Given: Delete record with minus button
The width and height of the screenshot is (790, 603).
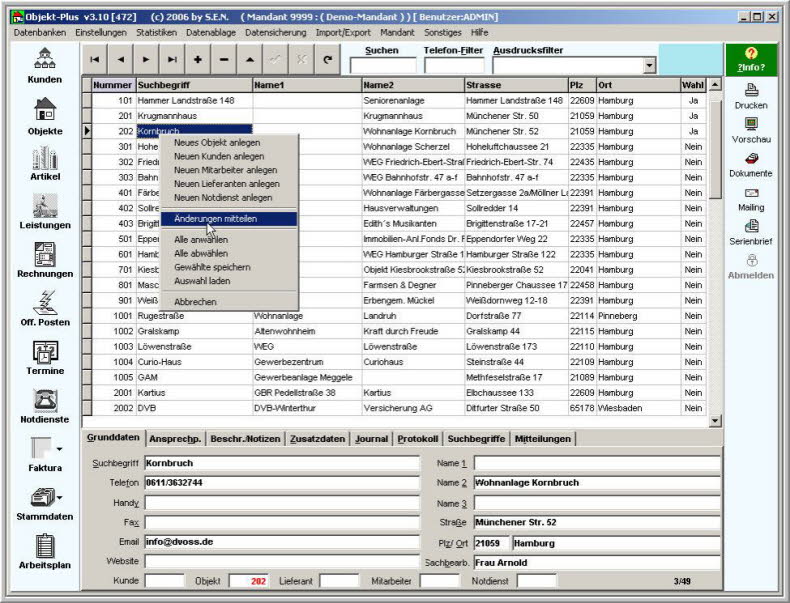Looking at the screenshot, I should [x=224, y=59].
